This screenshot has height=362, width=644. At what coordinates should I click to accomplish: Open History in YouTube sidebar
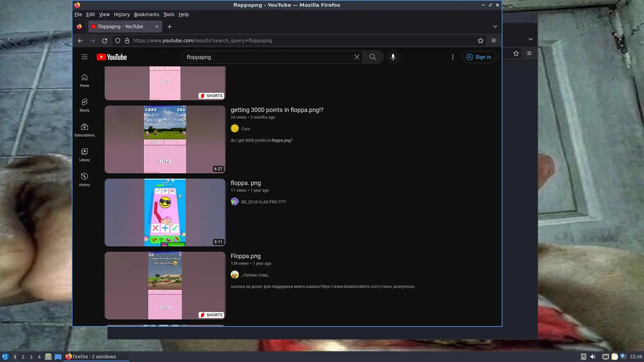tap(84, 179)
